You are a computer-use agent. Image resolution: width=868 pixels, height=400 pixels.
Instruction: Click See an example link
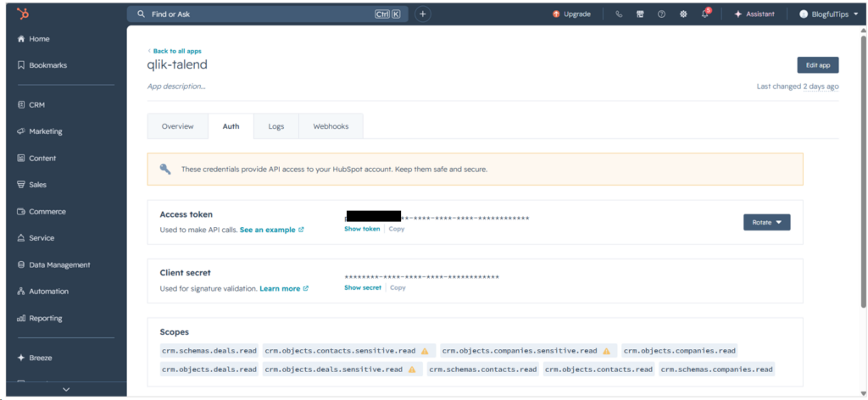coord(272,230)
